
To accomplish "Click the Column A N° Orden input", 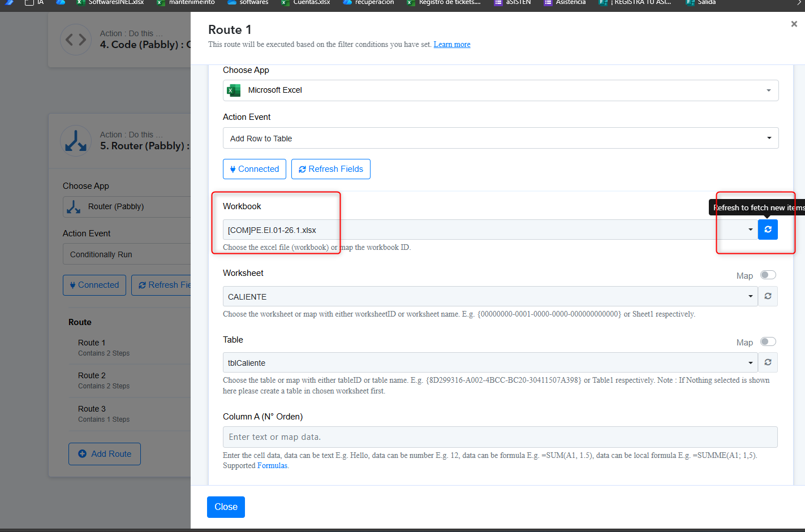I will click(x=500, y=437).
